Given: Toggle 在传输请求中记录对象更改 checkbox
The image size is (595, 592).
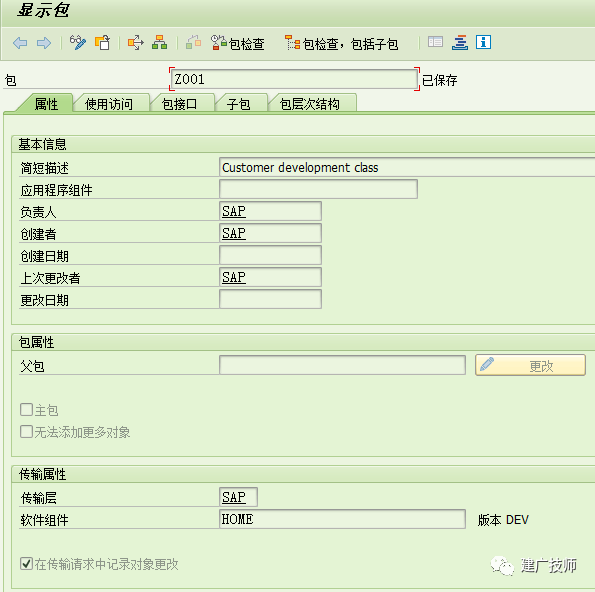Looking at the screenshot, I should [x=26, y=564].
